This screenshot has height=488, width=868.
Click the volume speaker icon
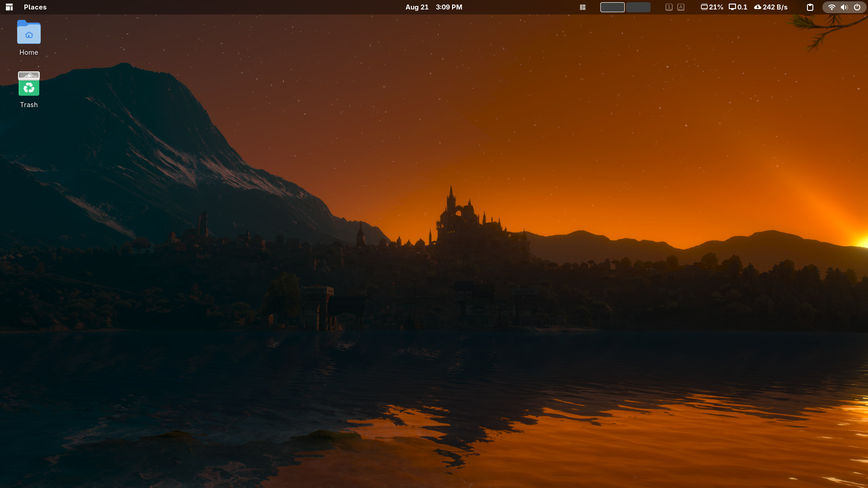point(844,7)
